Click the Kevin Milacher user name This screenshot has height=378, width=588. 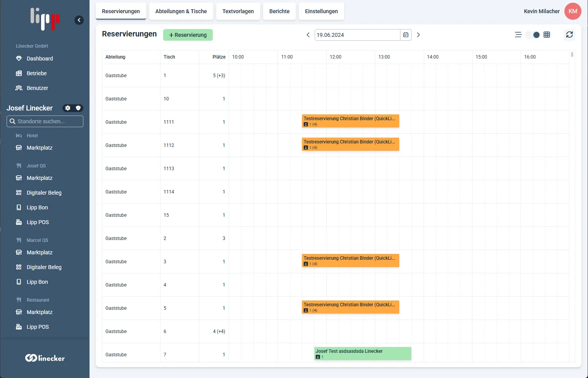click(541, 11)
